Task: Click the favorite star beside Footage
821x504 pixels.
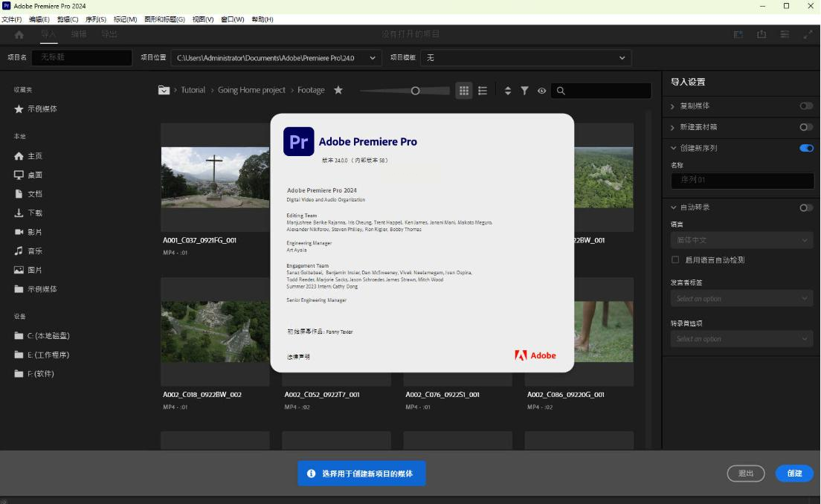Action: coord(338,90)
